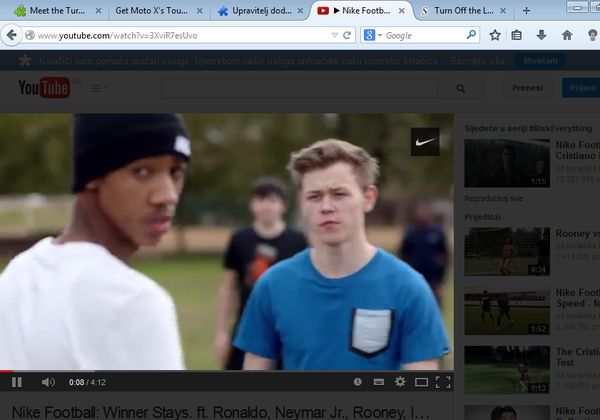Click the 0:08 / 4:12 time display

(87, 382)
